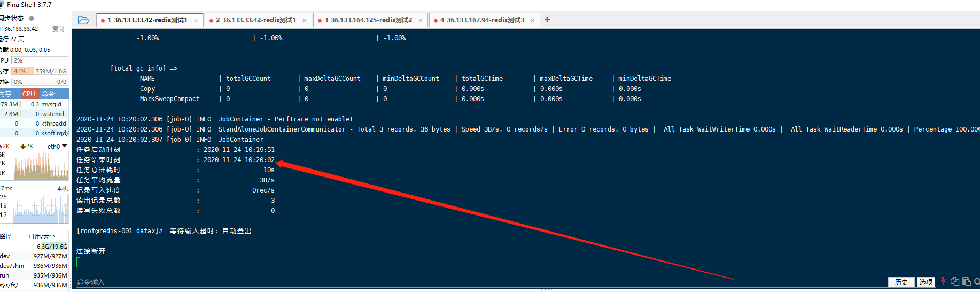Select the mysqld process row
The height and width of the screenshot is (292, 980).
34,104
